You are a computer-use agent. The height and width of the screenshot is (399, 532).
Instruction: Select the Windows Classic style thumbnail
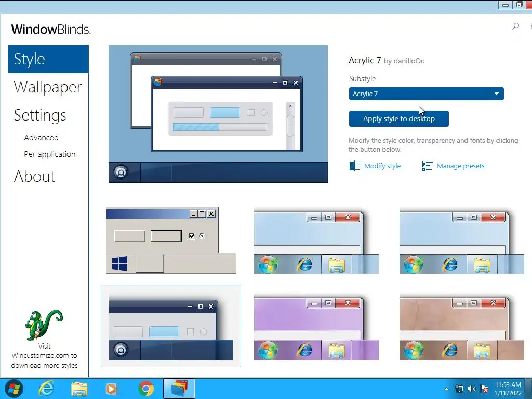click(170, 241)
